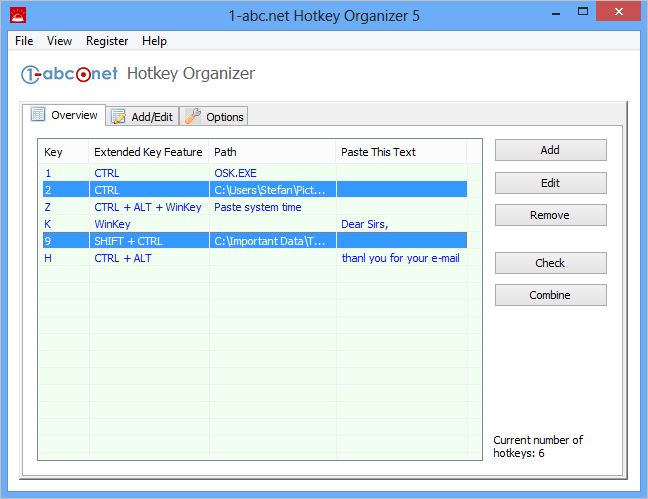Click the Combine button
Image resolution: width=648 pixels, height=499 pixels.
550,295
